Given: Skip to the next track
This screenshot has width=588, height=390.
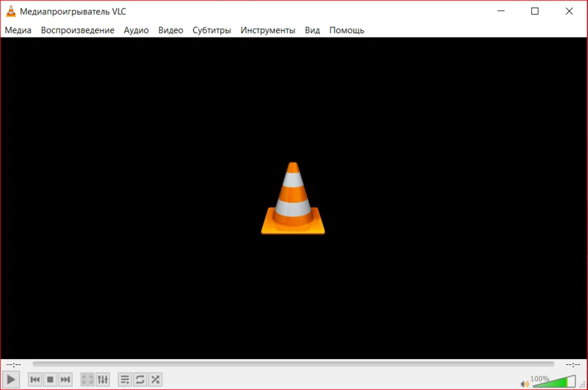Looking at the screenshot, I should click(65, 379).
